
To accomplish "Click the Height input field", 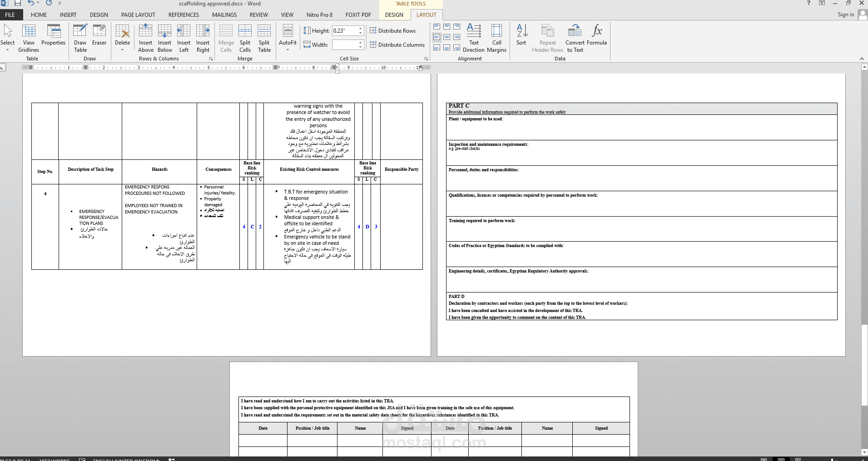I will [345, 30].
